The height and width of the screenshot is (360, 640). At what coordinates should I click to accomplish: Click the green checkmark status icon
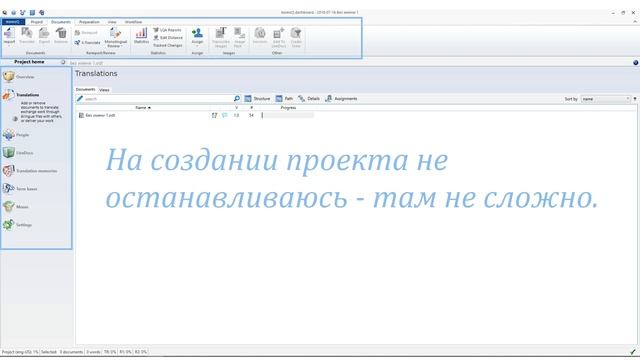click(633, 352)
